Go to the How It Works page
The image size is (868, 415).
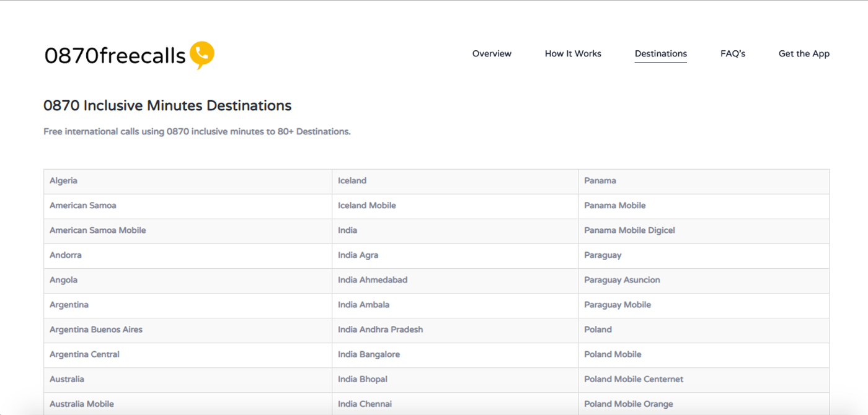coord(573,53)
